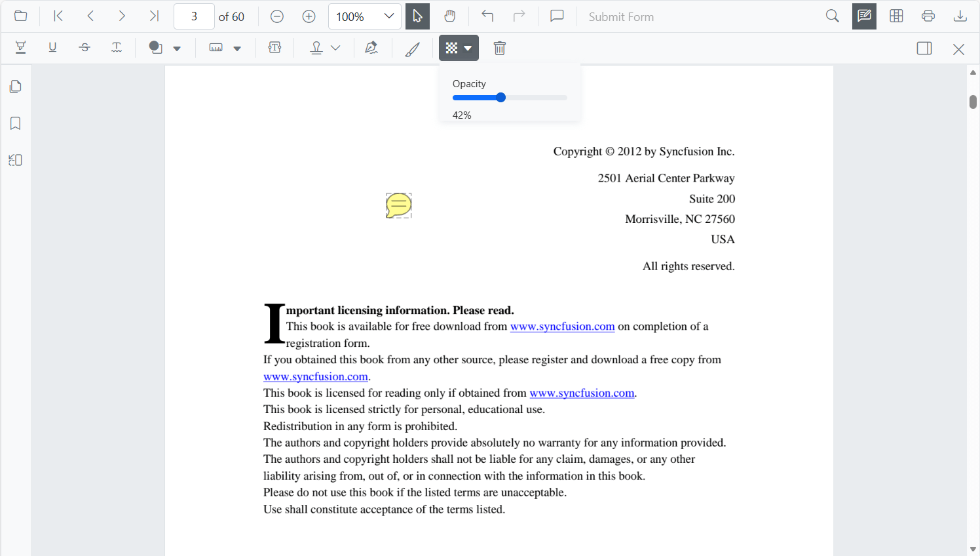This screenshot has width=980, height=556.
Task: Open the zoom percentage dropdown
Action: (x=365, y=16)
